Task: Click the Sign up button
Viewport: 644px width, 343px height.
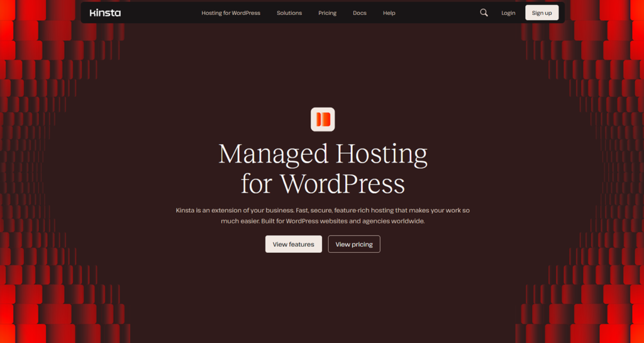Action: 541,13
